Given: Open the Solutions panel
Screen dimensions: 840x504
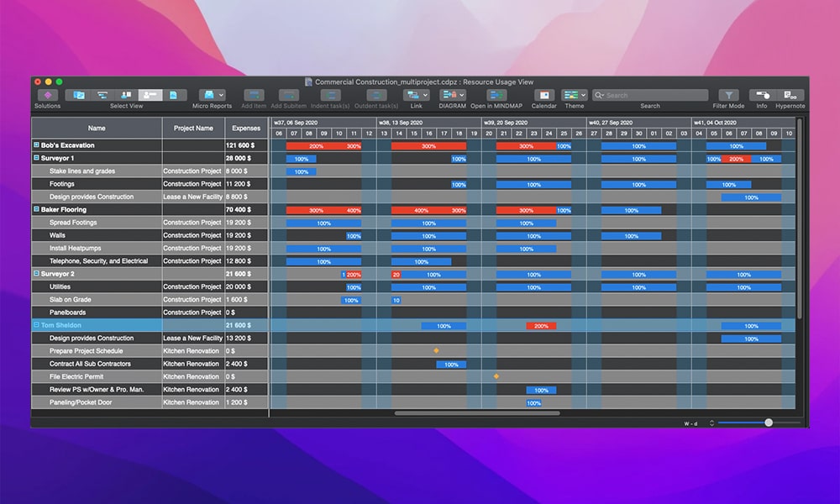Looking at the screenshot, I should point(47,96).
